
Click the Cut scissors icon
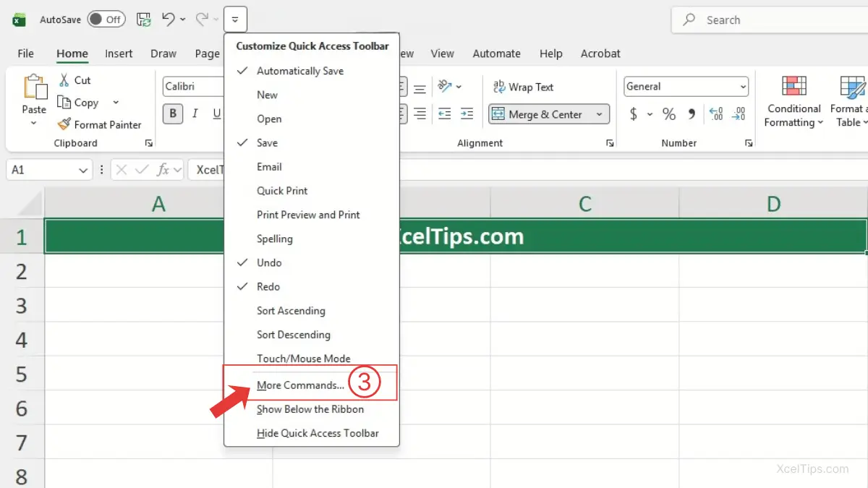pos(64,80)
